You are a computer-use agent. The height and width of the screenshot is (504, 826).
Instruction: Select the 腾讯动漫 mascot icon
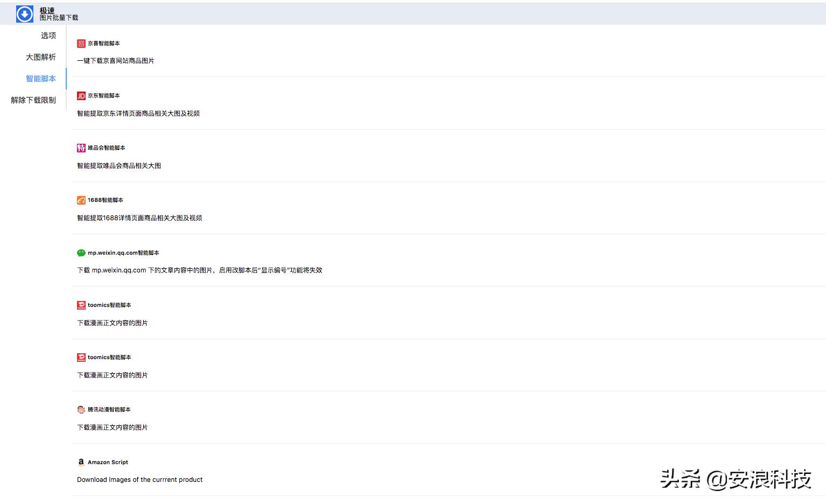tap(81, 410)
